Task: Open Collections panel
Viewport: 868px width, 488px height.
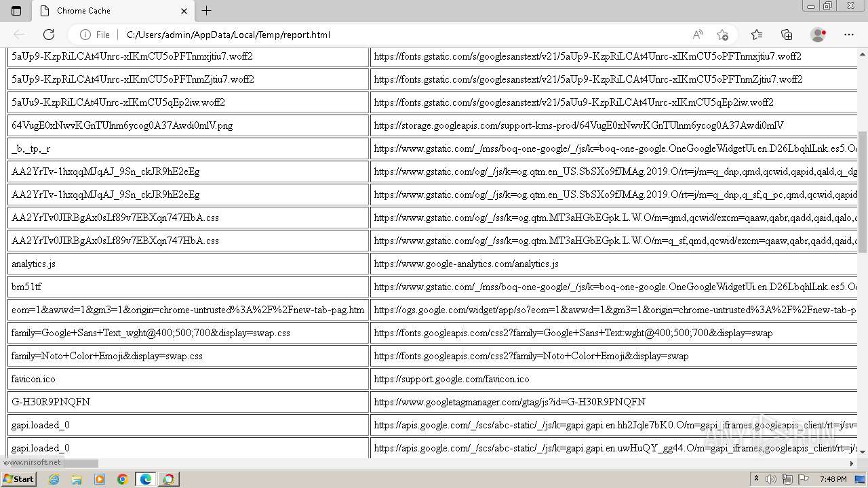Action: pos(787,35)
